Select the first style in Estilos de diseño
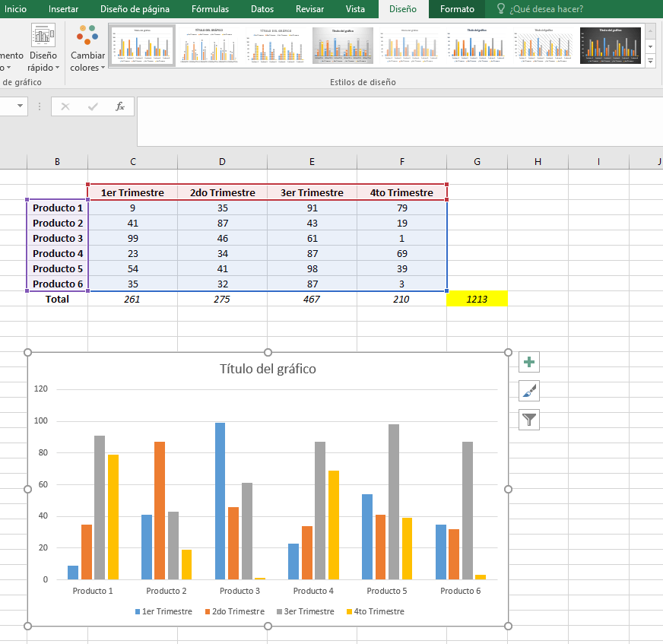 pos(141,45)
